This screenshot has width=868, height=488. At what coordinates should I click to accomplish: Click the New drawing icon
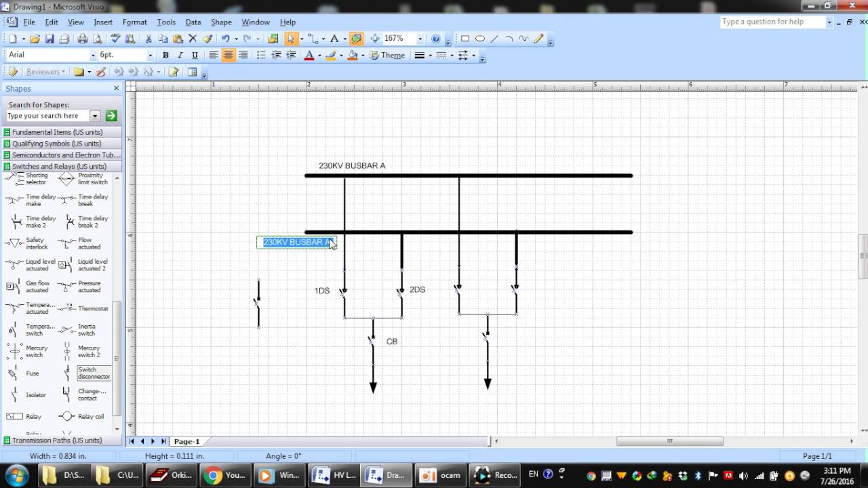click(x=12, y=39)
